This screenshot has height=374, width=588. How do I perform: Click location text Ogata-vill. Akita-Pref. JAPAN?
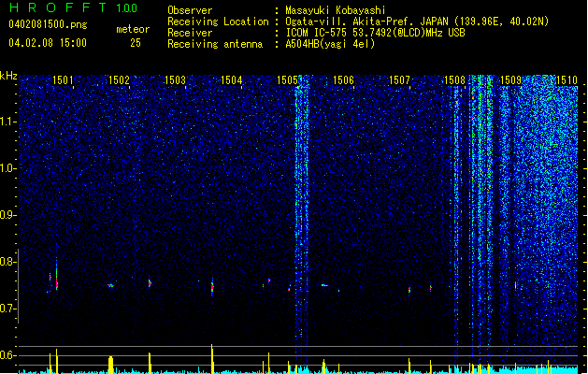[366, 22]
